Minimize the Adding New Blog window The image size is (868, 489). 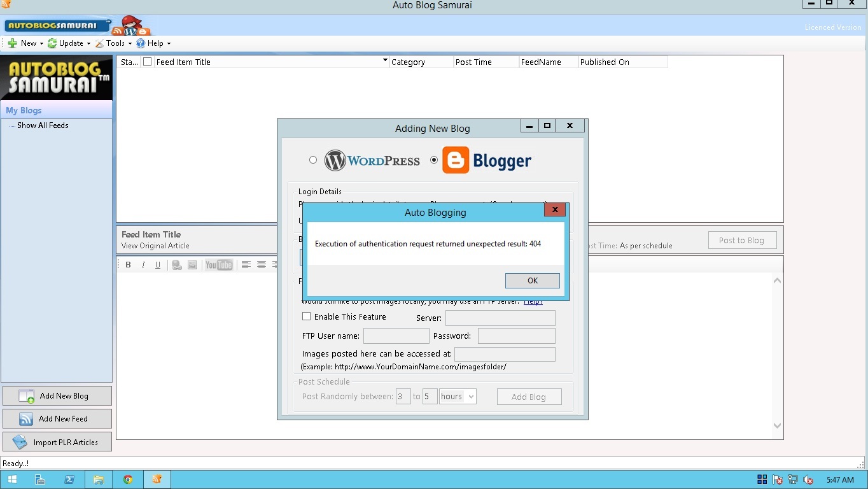(x=529, y=125)
